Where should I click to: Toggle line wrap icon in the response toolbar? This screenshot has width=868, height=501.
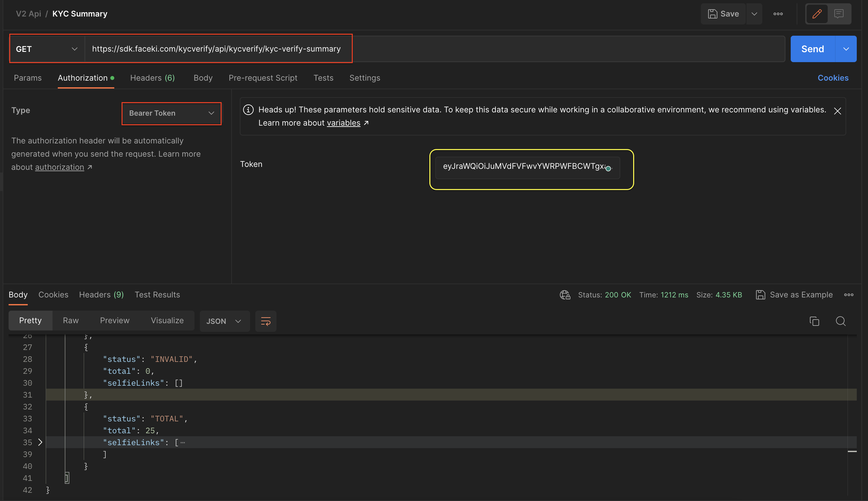266,321
